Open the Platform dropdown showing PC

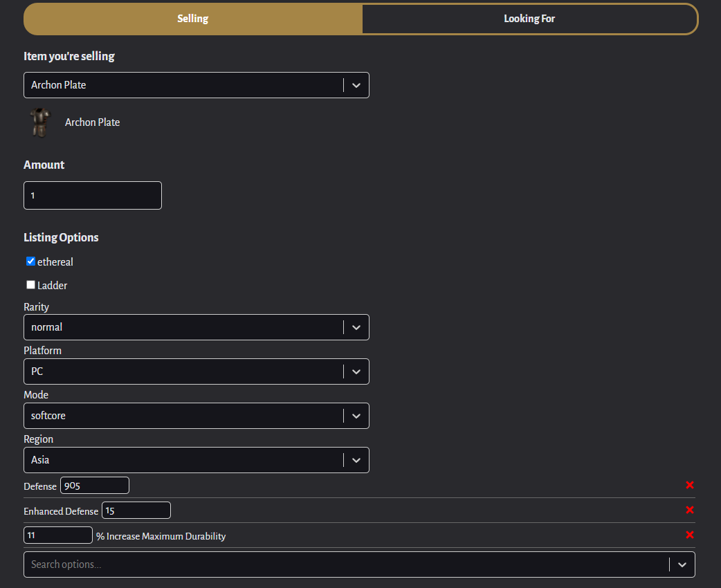coord(197,371)
